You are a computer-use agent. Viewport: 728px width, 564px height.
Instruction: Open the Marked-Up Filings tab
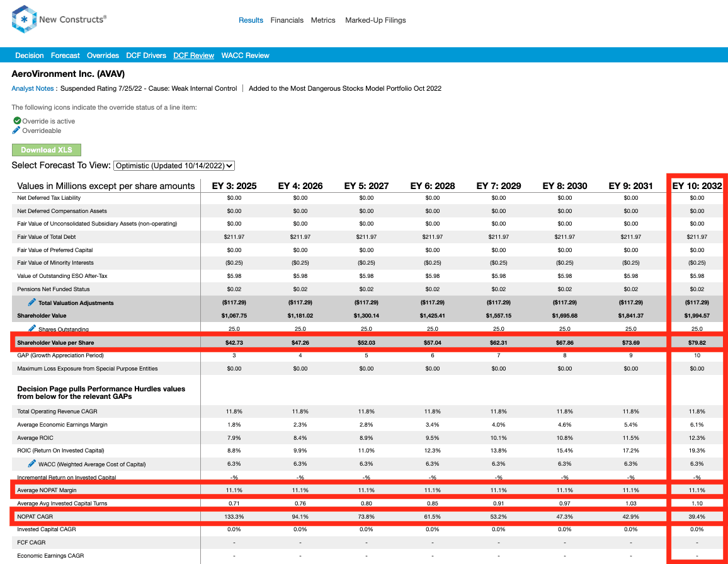(375, 20)
